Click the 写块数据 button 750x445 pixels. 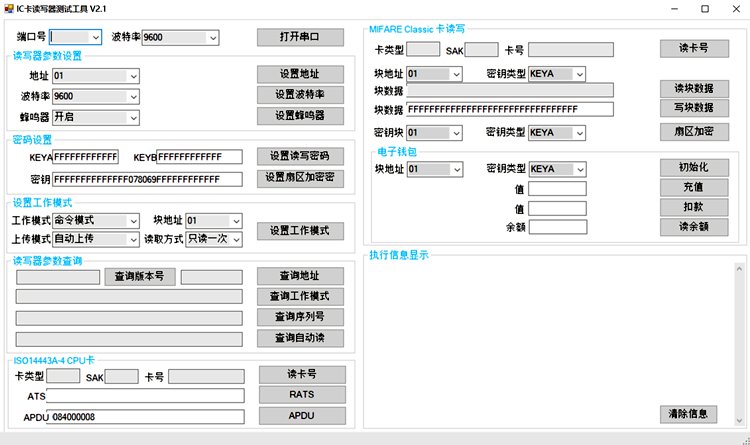click(688, 108)
